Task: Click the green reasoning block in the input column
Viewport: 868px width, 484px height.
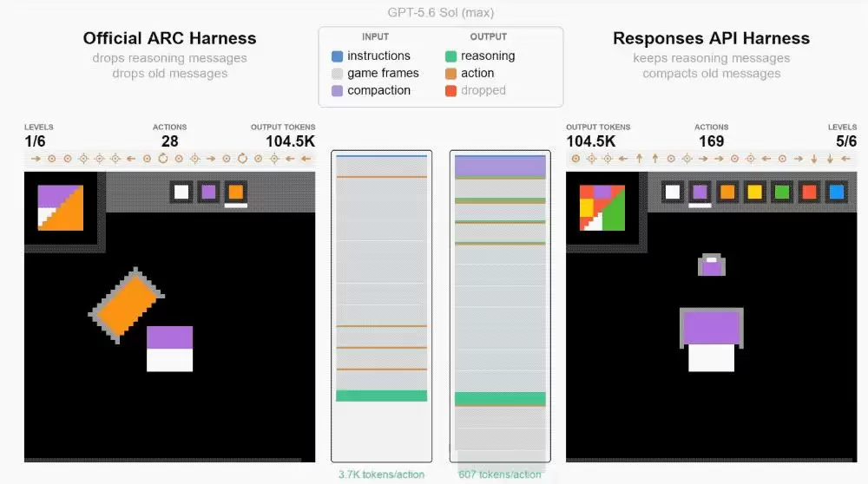Action: pyautogui.click(x=381, y=396)
